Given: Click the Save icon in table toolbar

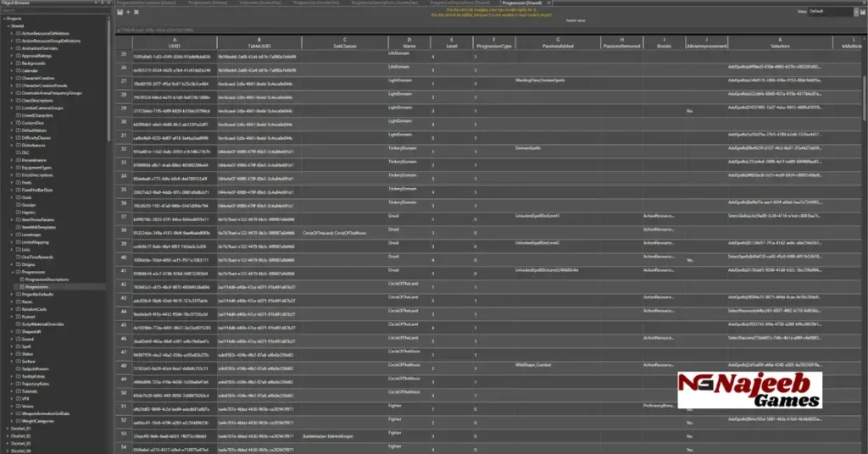Looking at the screenshot, I should tap(120, 12).
